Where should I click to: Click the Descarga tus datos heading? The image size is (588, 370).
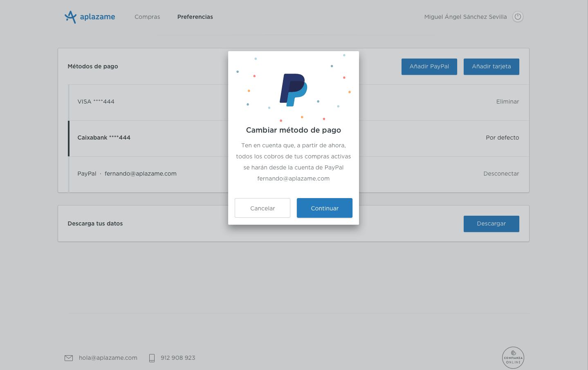pyautogui.click(x=95, y=223)
